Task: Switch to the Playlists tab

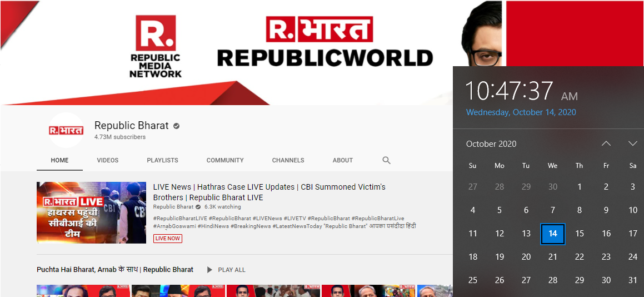Action: [162, 160]
